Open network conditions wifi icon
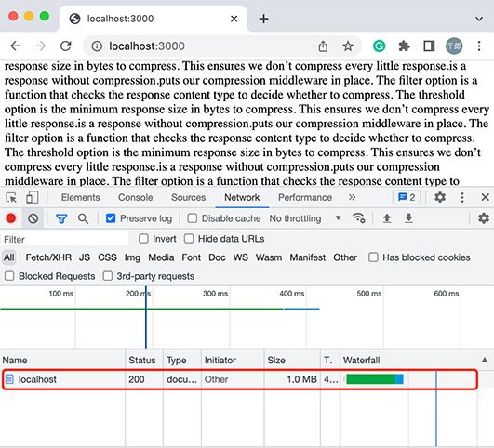Viewport: 494px width, 448px height. pos(359,218)
